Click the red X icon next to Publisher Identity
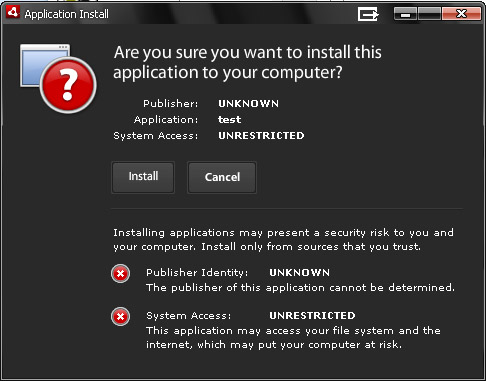This screenshot has height=381, width=486. (x=120, y=274)
